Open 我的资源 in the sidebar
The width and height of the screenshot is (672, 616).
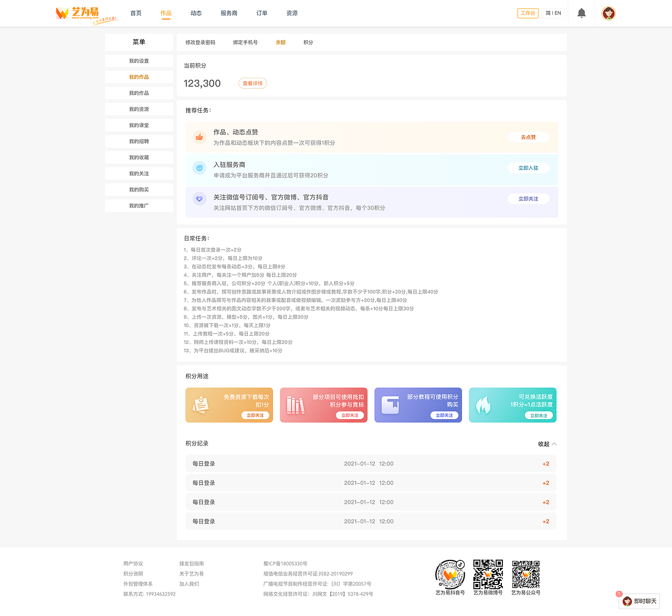pyautogui.click(x=139, y=109)
